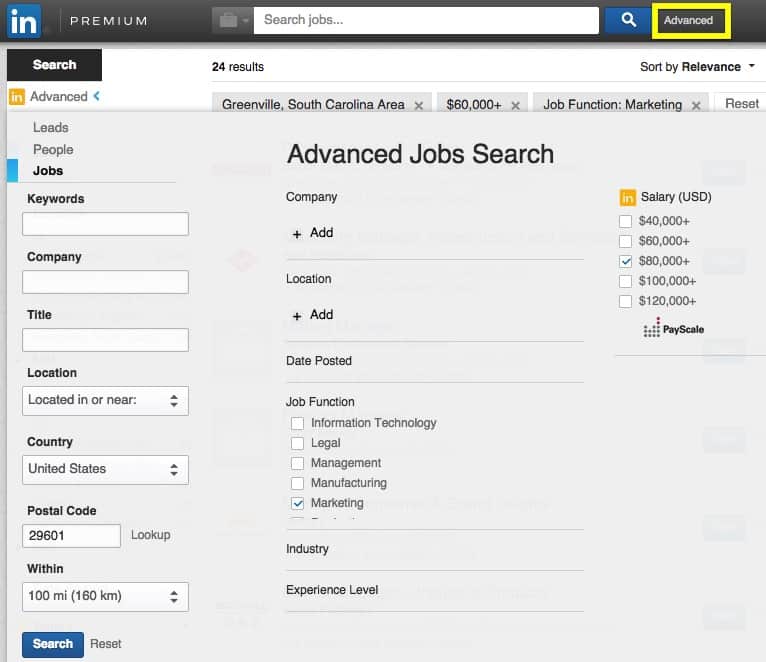This screenshot has width=766, height=662.
Task: Check the $100,000+ salary box
Action: point(625,281)
